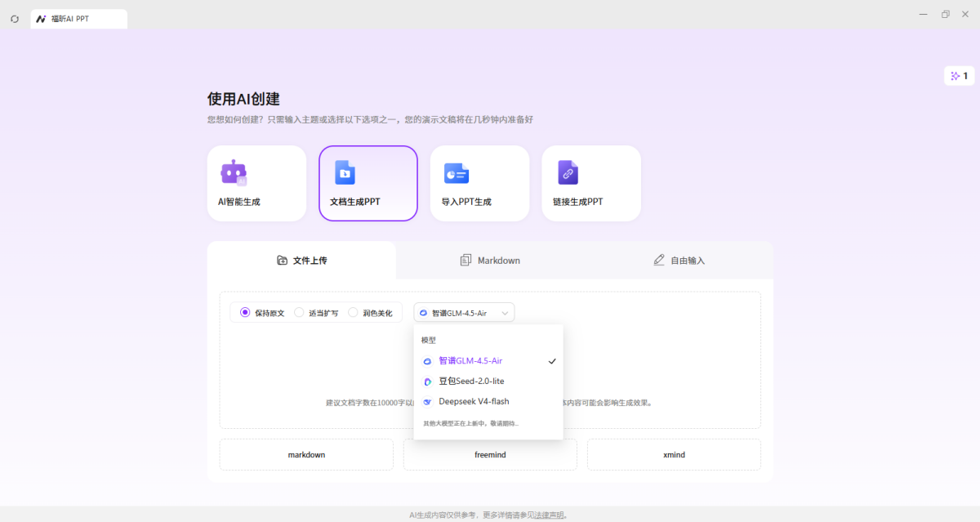The width and height of the screenshot is (980, 522).
Task: Select 智谱GLM-4.5-Air in model list
Action: point(488,361)
